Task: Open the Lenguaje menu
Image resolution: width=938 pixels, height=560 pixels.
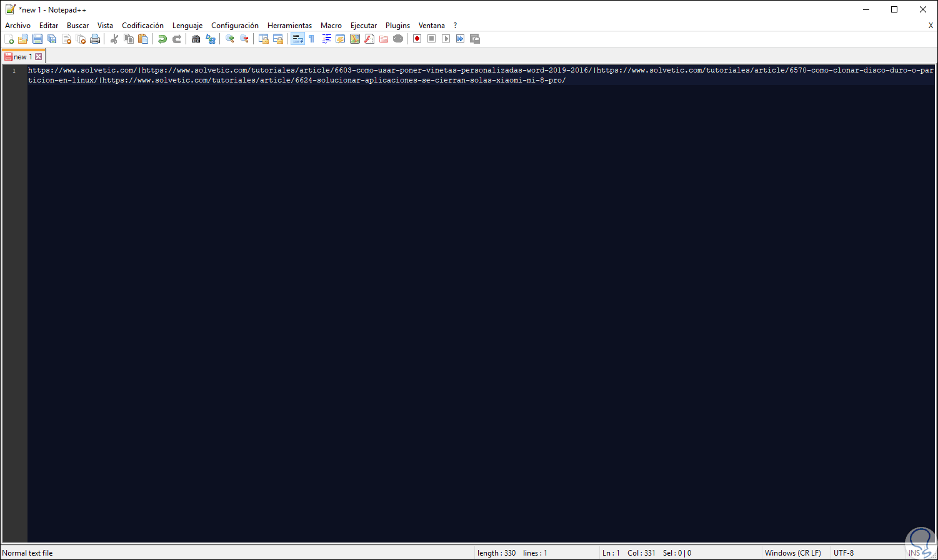Action: (187, 26)
